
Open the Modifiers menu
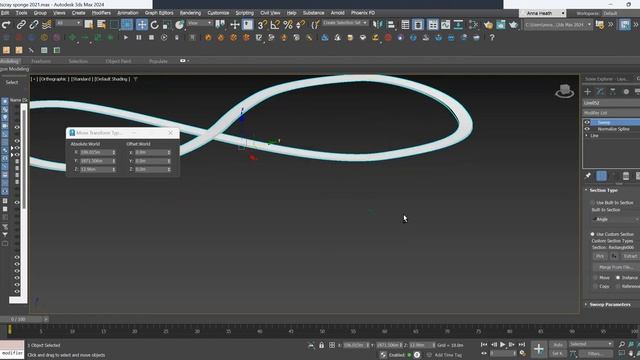pos(101,13)
